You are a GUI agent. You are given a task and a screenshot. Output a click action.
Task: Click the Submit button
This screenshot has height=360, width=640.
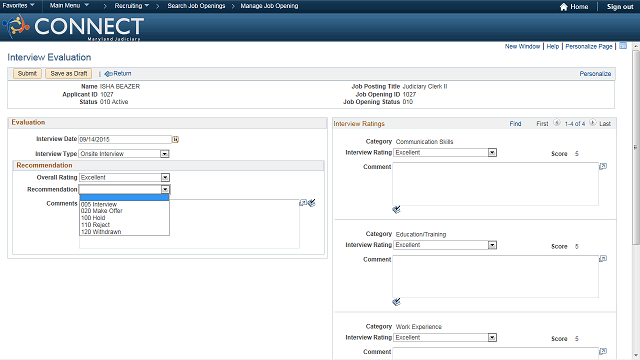27,73
